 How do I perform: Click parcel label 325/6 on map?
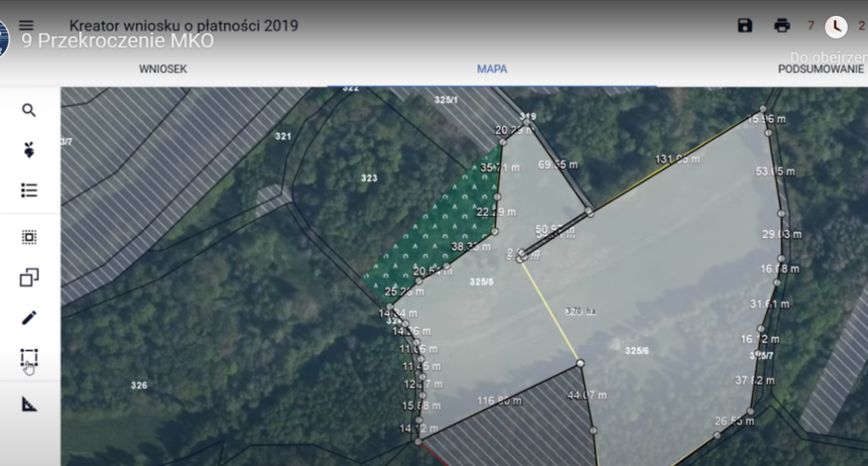(637, 351)
